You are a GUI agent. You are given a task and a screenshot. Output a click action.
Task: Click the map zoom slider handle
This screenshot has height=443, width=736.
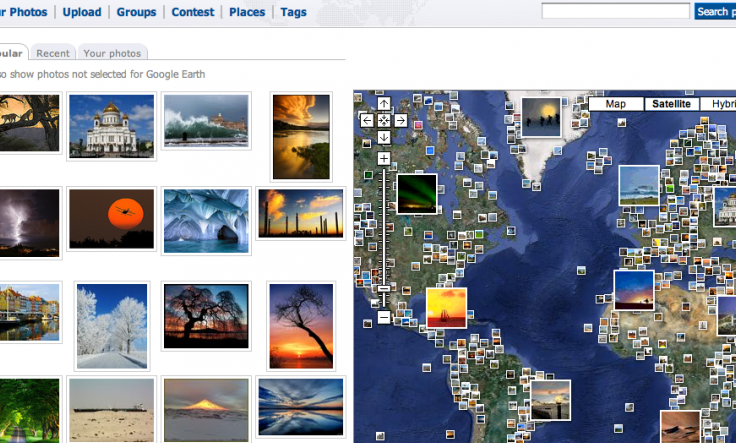(384, 290)
